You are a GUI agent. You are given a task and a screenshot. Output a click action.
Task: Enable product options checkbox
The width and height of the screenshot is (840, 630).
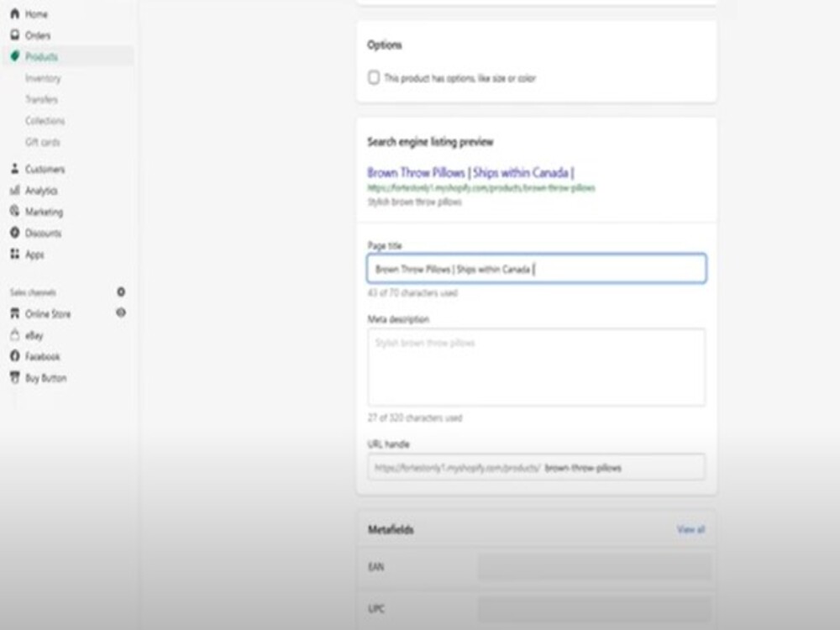point(373,78)
